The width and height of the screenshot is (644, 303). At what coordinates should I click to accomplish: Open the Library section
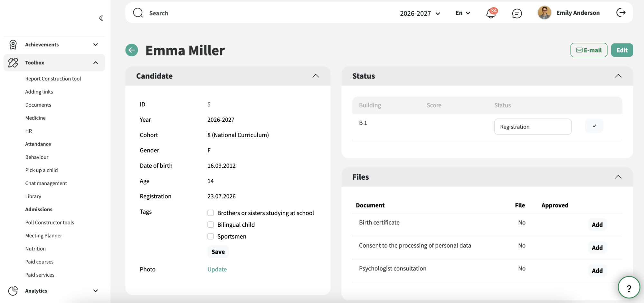[x=33, y=196]
